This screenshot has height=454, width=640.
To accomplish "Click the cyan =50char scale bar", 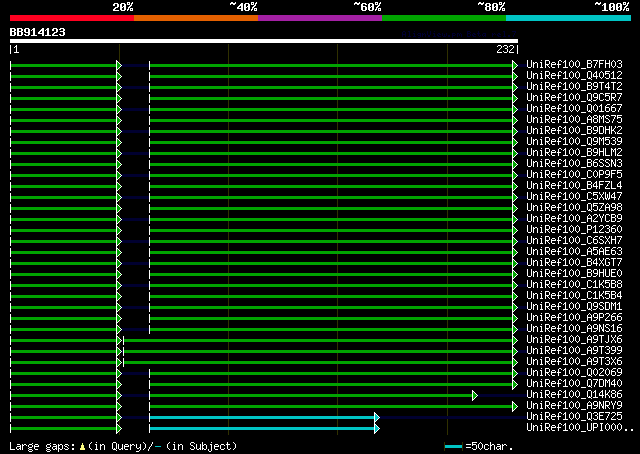I will tap(453, 447).
